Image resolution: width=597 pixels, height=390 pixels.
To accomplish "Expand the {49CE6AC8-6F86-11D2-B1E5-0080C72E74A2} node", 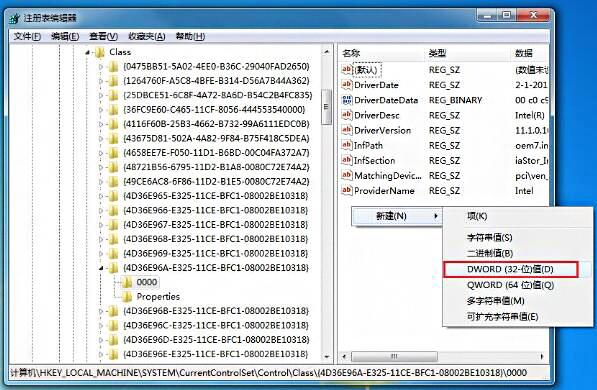I will 101,182.
